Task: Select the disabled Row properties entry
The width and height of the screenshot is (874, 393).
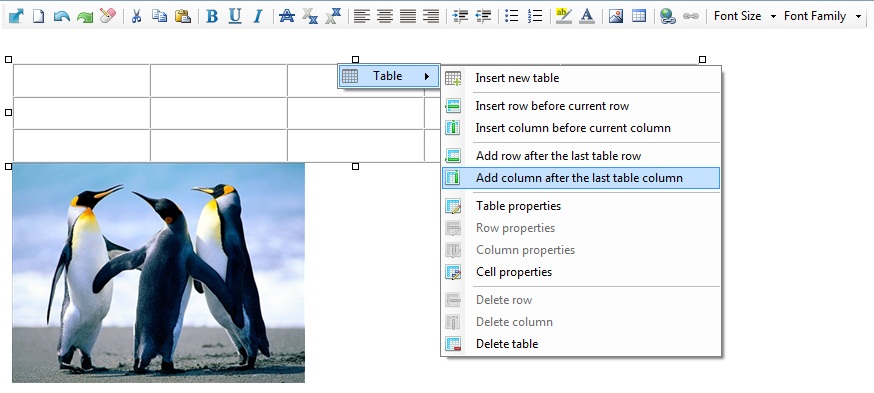Action: [x=581, y=228]
